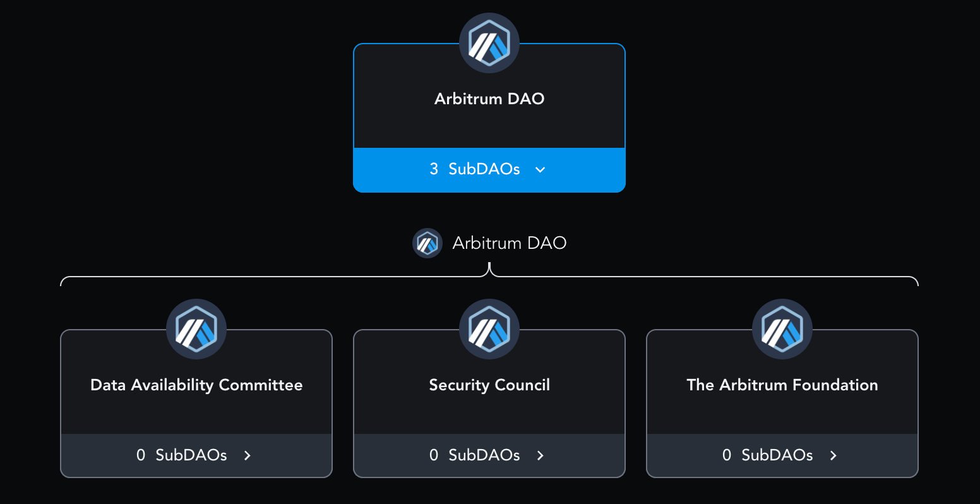Collapse the 3 SubDAOs dropdown on Arbitrum DAO
The width and height of the screenshot is (980, 504).
[489, 169]
